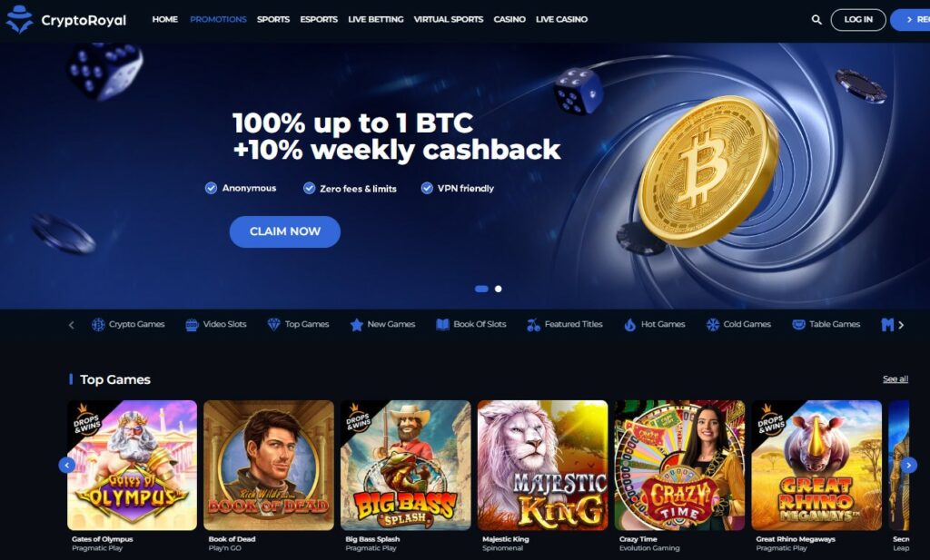The image size is (930, 560).
Task: Open the Crazy Time game thumbnail
Action: (679, 466)
